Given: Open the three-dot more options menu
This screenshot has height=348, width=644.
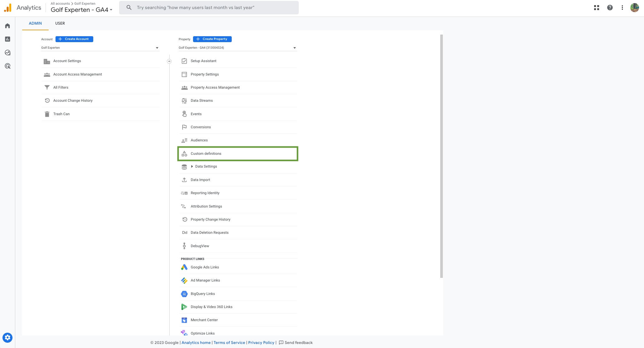Looking at the screenshot, I should pos(622,7).
